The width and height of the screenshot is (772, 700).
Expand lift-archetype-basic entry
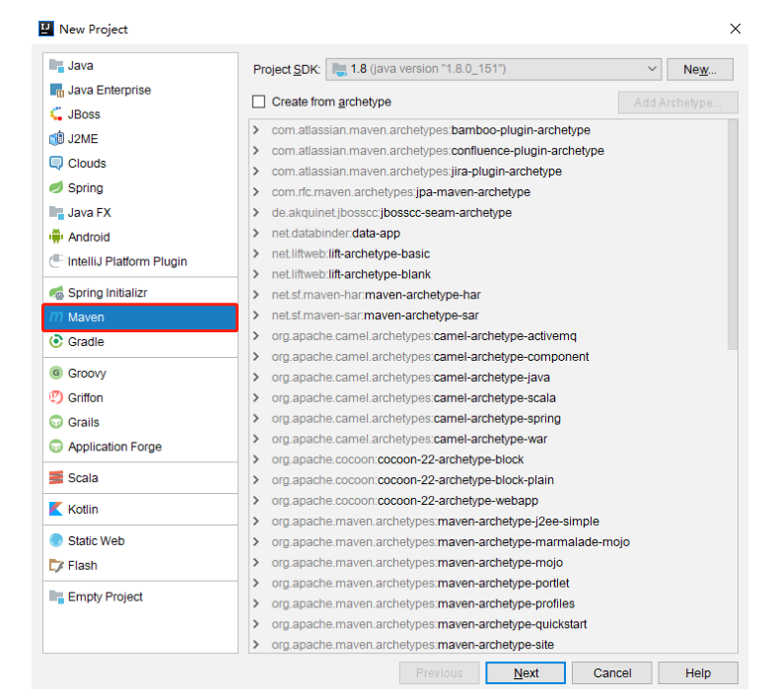255,254
